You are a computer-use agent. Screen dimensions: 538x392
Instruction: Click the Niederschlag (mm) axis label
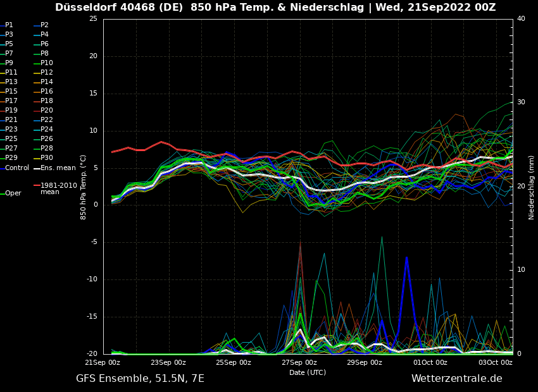click(532, 187)
